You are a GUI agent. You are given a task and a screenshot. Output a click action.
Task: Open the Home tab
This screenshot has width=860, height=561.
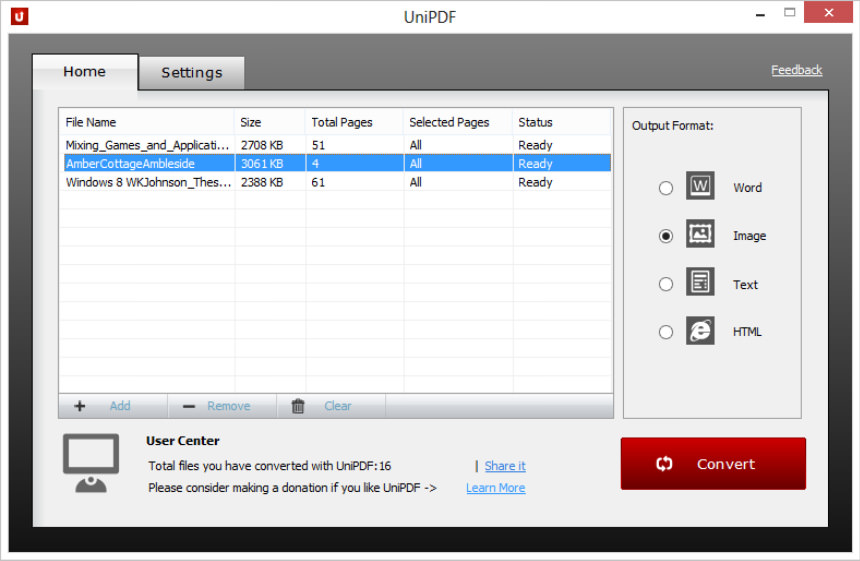pos(84,72)
